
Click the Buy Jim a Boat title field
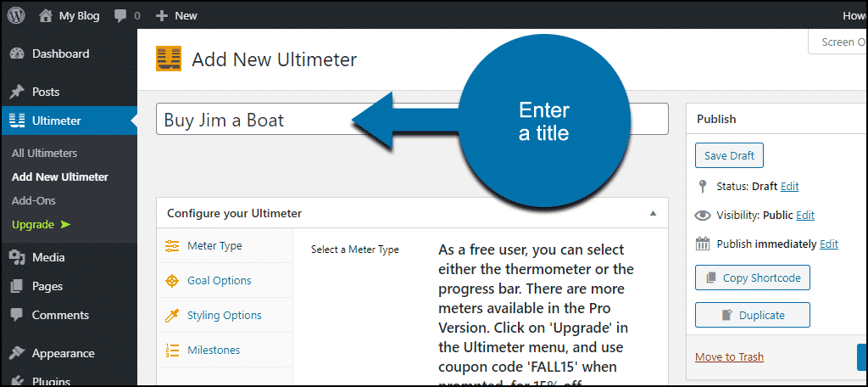(x=412, y=119)
